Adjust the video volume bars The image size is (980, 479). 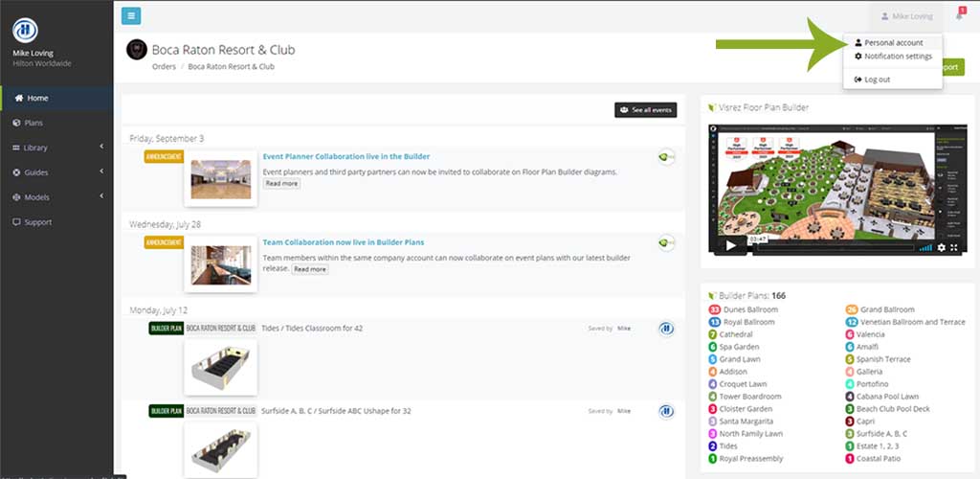[925, 247]
